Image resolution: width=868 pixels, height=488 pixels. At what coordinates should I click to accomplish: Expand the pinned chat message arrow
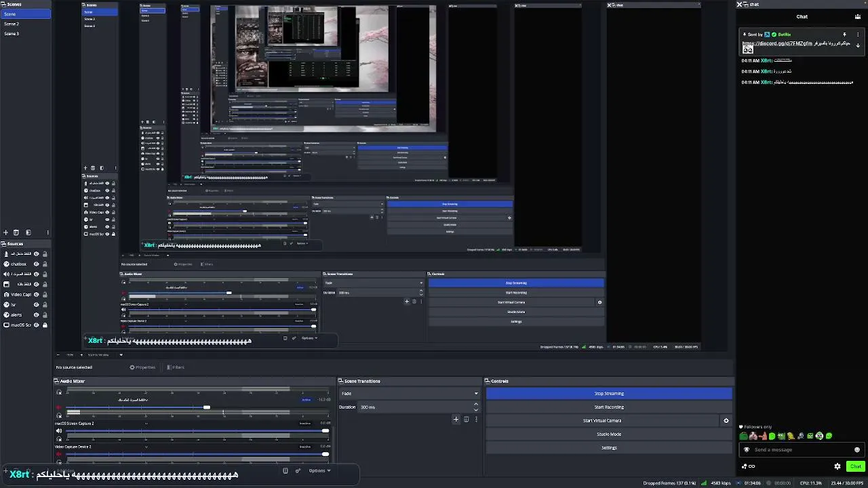point(858,45)
